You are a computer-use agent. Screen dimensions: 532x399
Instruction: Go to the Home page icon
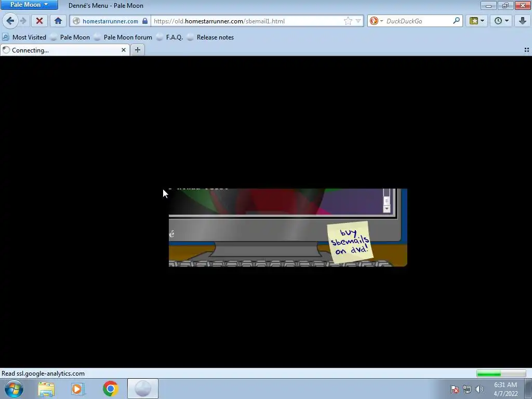coord(58,21)
